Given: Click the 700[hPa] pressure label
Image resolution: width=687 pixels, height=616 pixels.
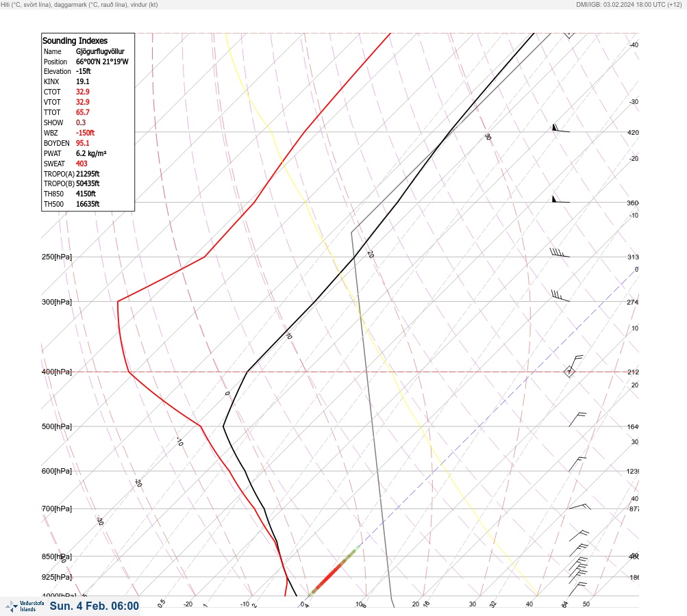Looking at the screenshot, I should (x=57, y=509).
